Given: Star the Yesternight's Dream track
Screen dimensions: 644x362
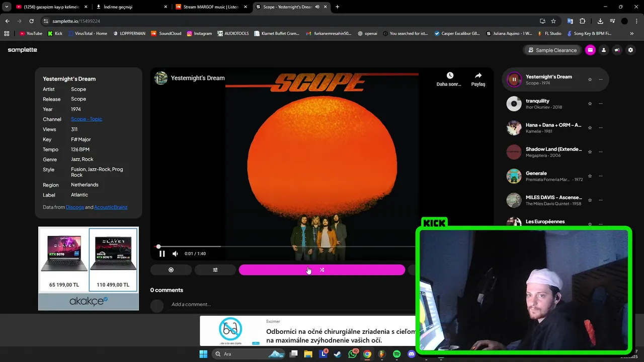Looking at the screenshot, I should click(x=590, y=79).
